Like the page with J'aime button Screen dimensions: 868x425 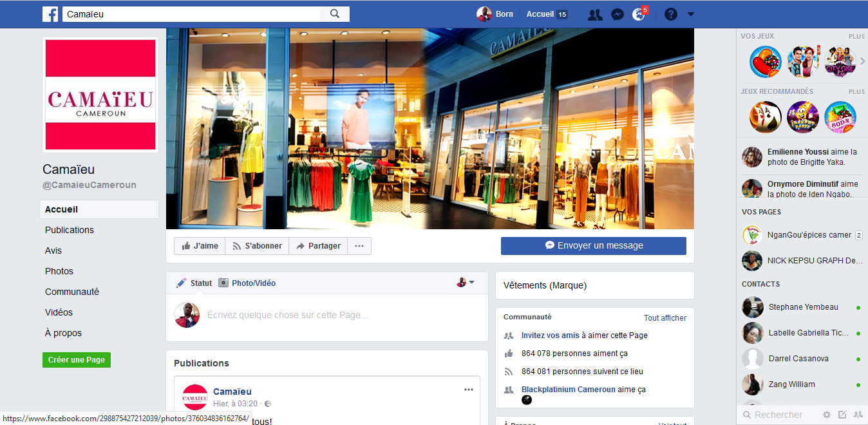(200, 246)
